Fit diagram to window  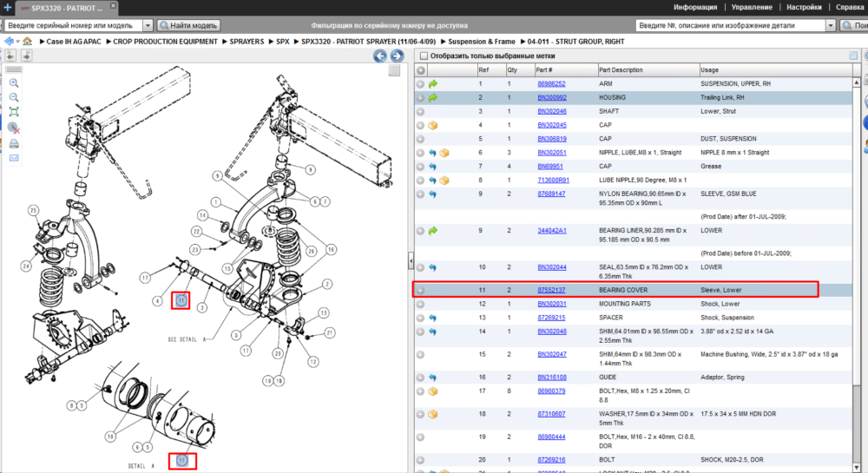tap(14, 112)
